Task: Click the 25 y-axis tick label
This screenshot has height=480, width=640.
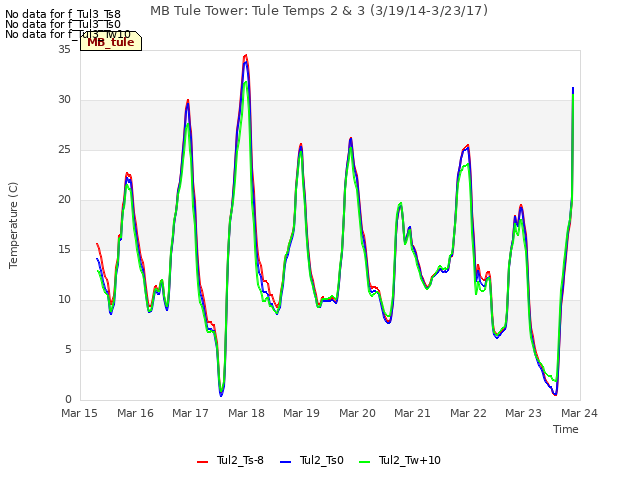Action: point(64,149)
